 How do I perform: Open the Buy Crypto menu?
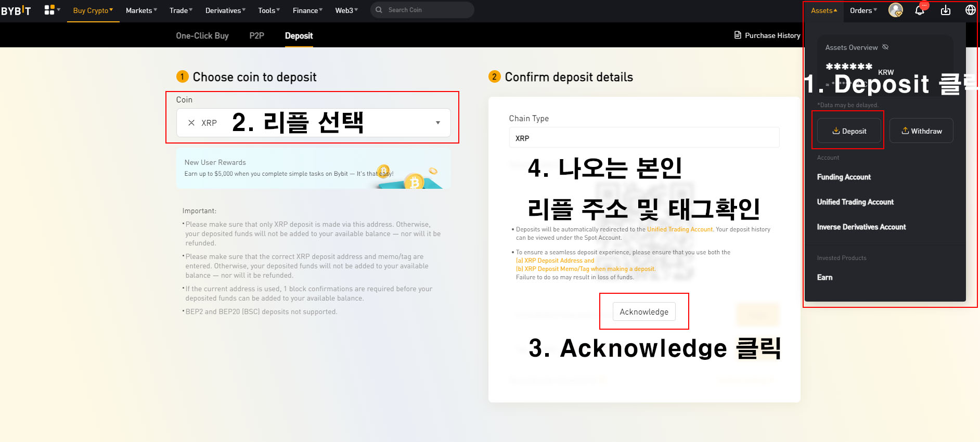93,10
